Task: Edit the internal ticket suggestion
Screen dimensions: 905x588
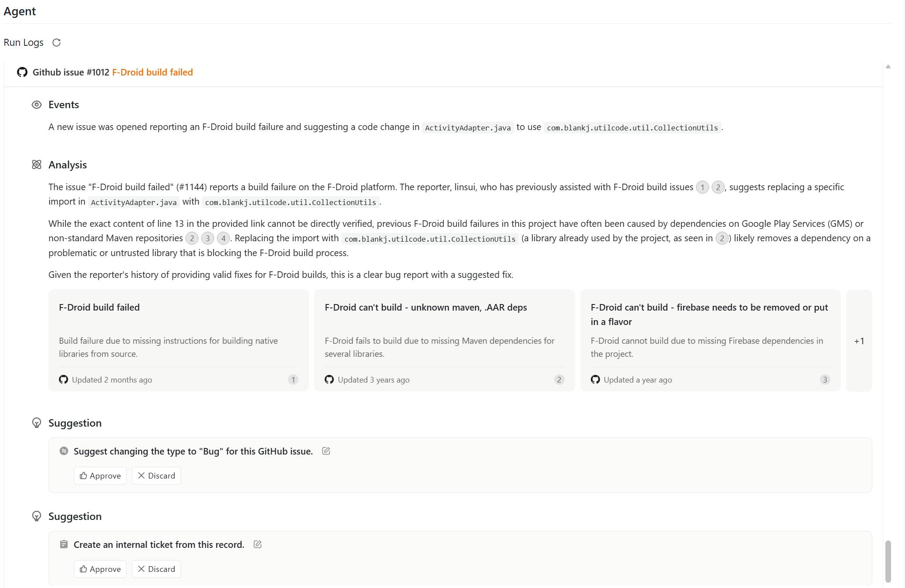Action: click(257, 544)
